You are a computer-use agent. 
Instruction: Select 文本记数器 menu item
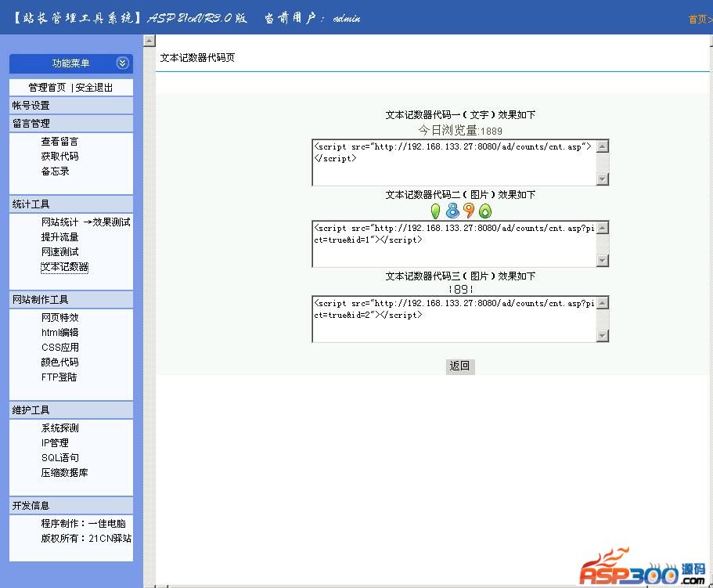[x=65, y=267]
